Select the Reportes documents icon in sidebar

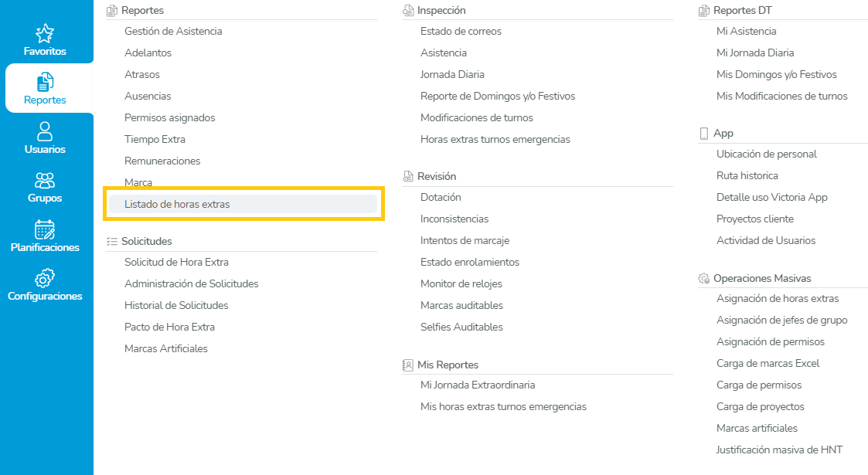pos(45,82)
